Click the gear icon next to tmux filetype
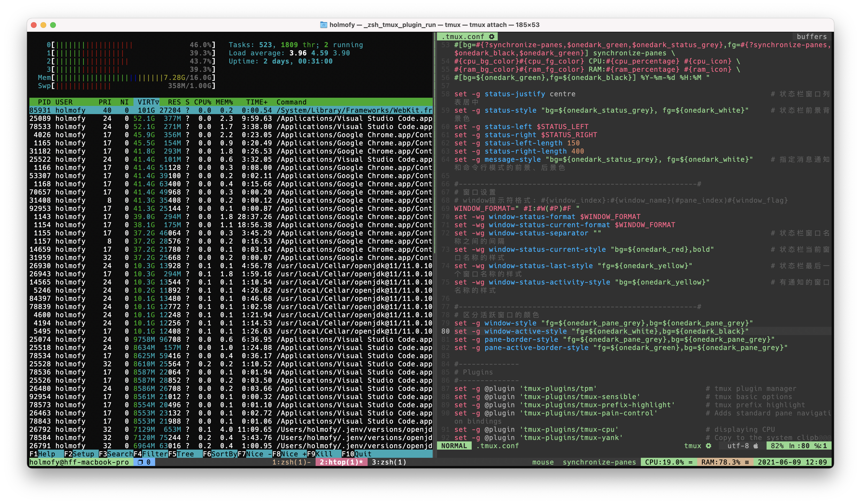The image size is (861, 504). coord(709,446)
